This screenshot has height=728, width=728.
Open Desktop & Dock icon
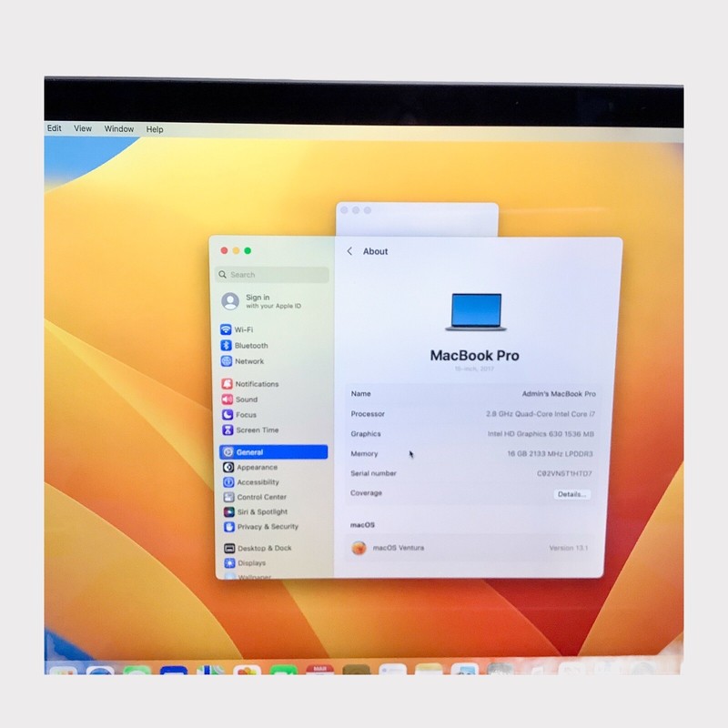[x=229, y=549]
